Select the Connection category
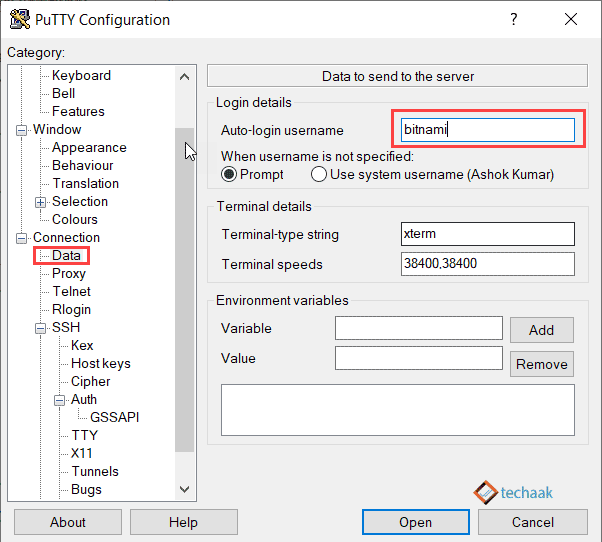Screen dimensions: 602x542 [66, 238]
